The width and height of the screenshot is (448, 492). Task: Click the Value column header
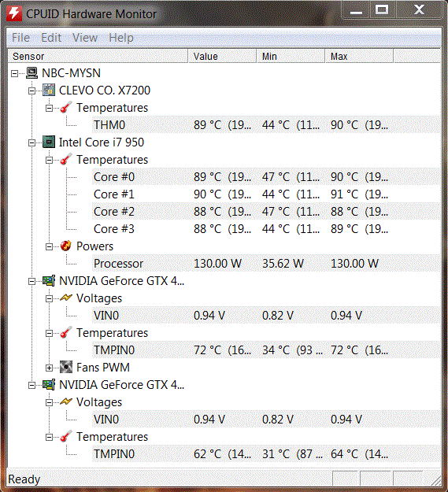point(222,56)
